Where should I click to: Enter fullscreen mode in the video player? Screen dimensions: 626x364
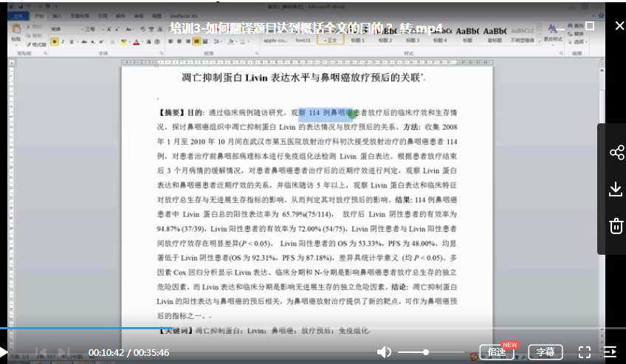click(x=584, y=352)
